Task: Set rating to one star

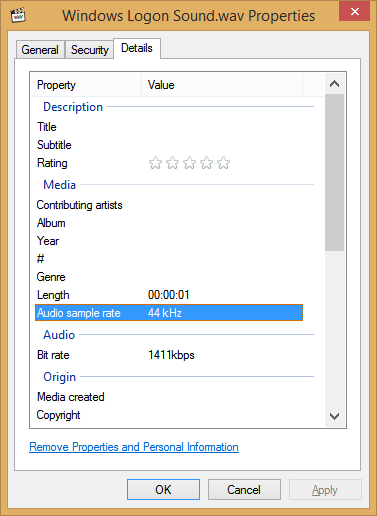Action: tap(155, 163)
